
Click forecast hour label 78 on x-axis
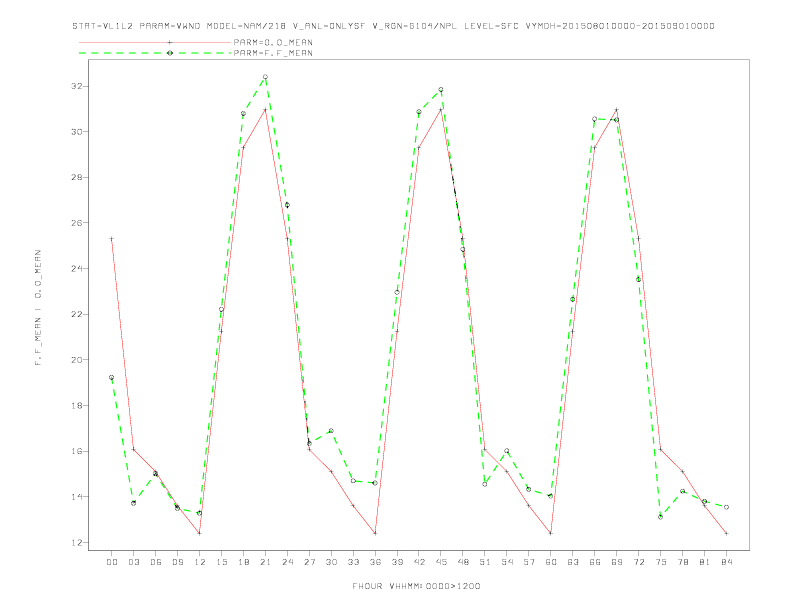point(682,562)
